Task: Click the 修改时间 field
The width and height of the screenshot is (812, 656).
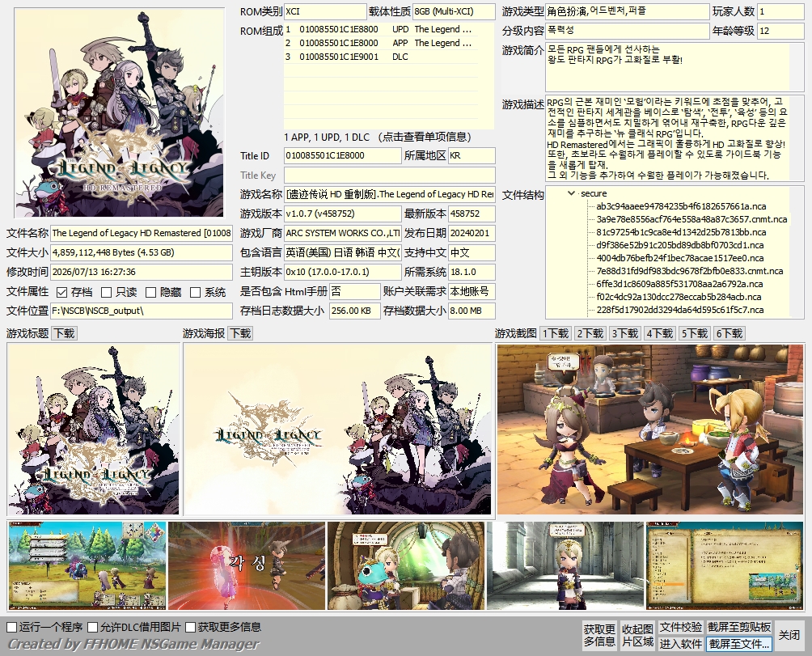Action: pyautogui.click(x=142, y=272)
